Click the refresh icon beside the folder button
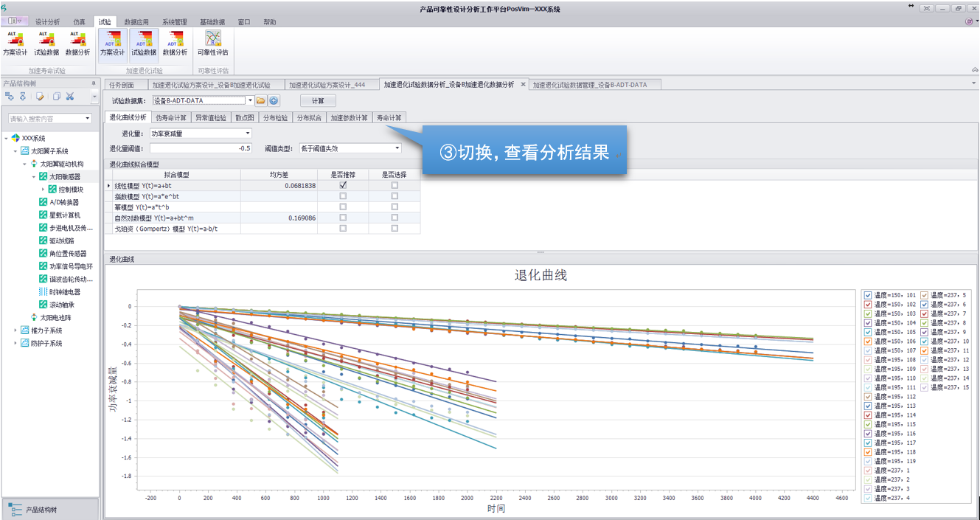 click(274, 100)
